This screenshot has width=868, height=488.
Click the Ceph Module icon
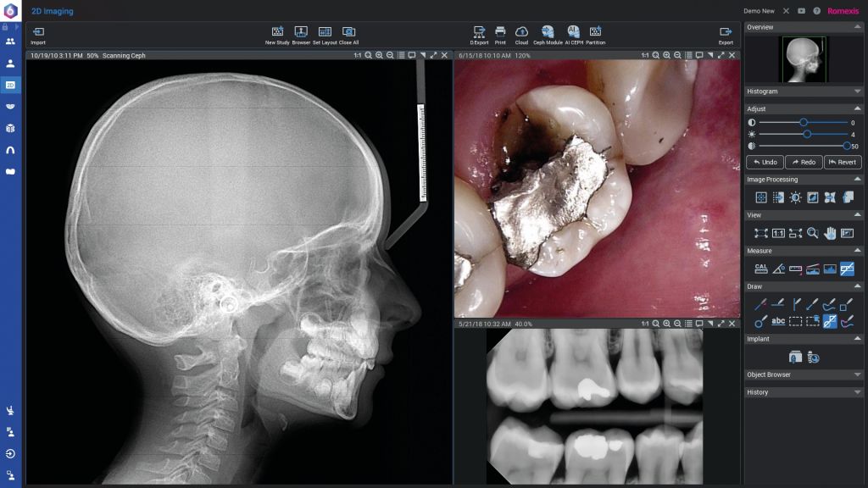point(548,32)
